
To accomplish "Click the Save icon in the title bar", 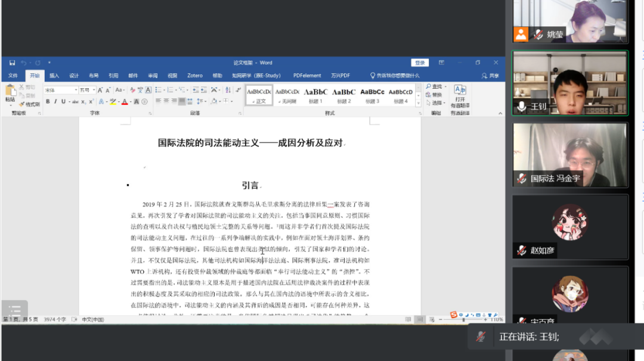I will click(x=12, y=63).
